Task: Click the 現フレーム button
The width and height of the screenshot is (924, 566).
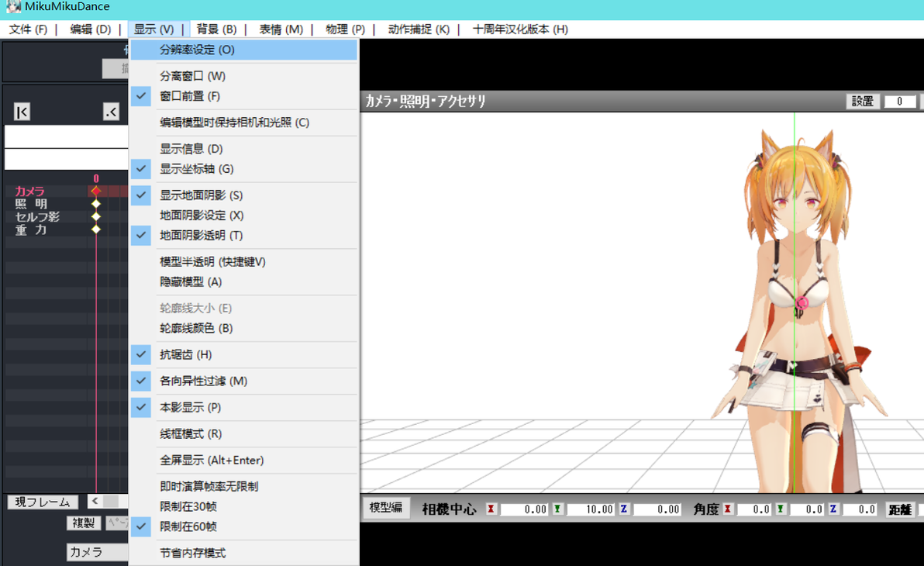Action: tap(43, 502)
